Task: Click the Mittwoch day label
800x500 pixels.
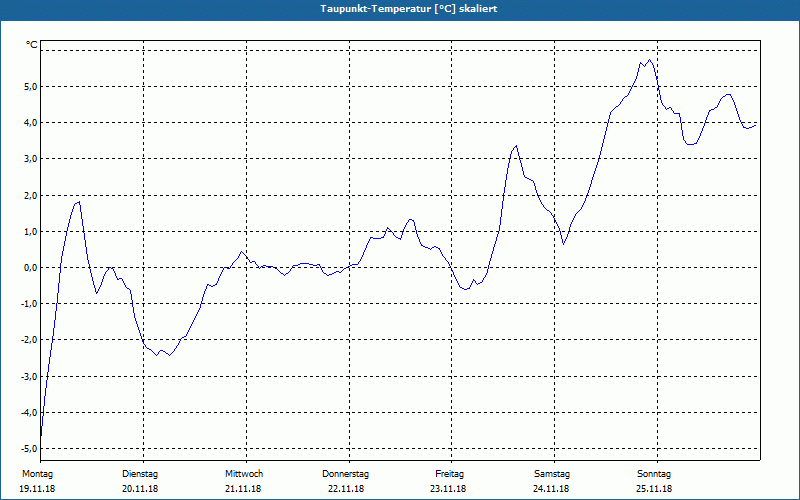Action: click(x=244, y=474)
